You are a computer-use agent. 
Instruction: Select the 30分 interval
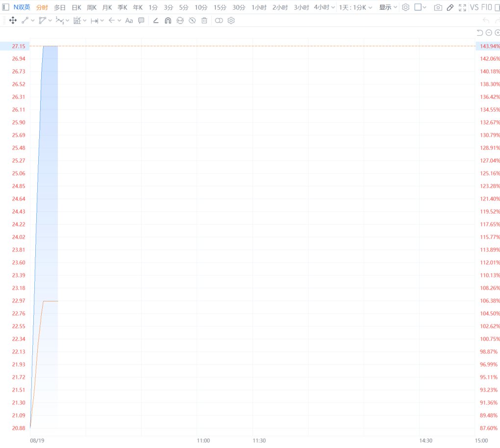pyautogui.click(x=239, y=7)
